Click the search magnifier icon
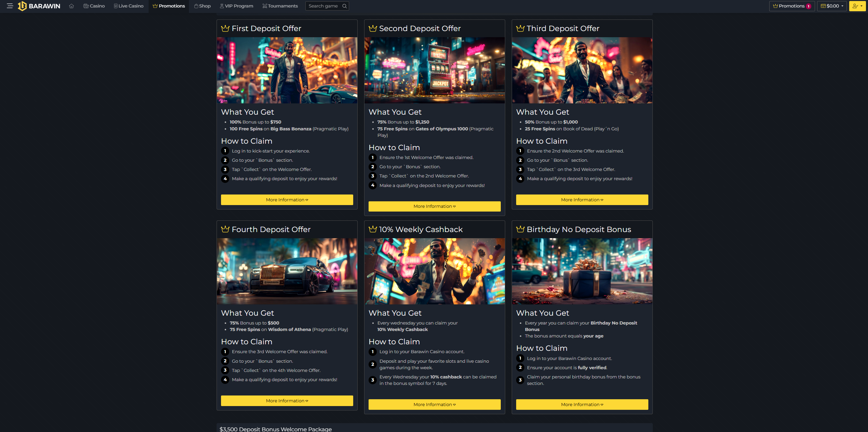 pos(345,6)
